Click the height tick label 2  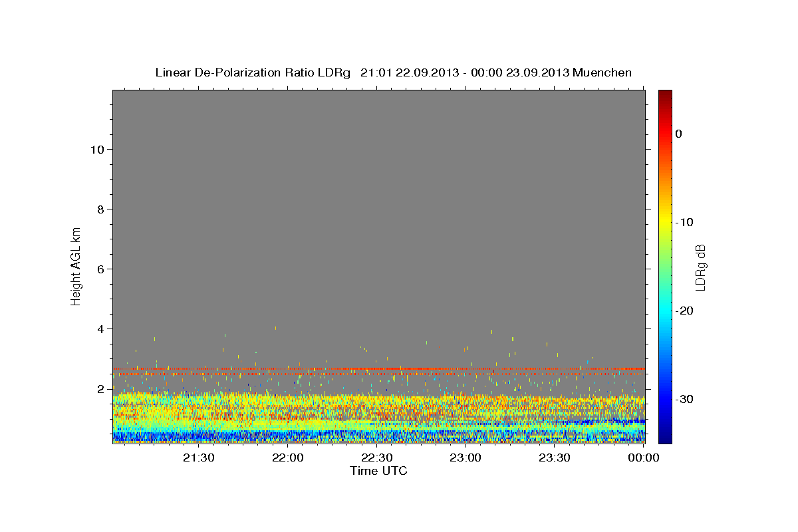(x=101, y=389)
